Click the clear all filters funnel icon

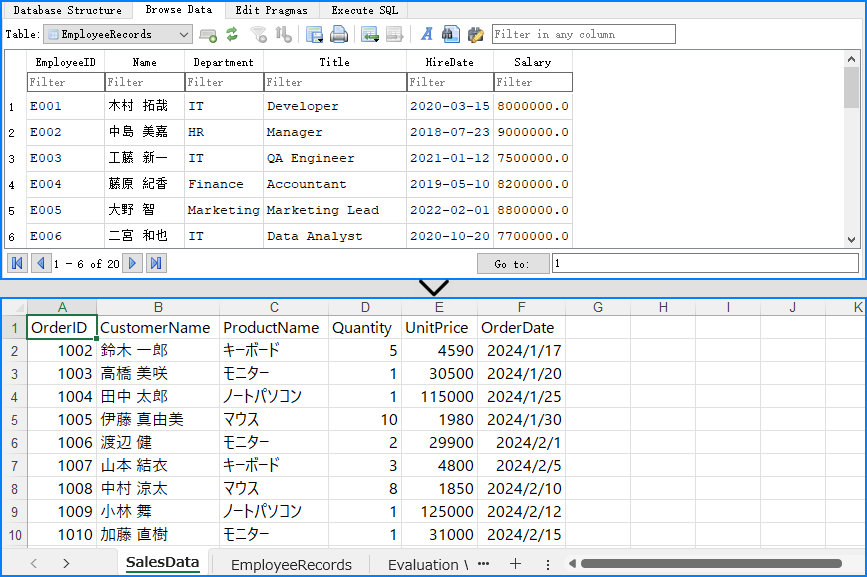[x=258, y=34]
